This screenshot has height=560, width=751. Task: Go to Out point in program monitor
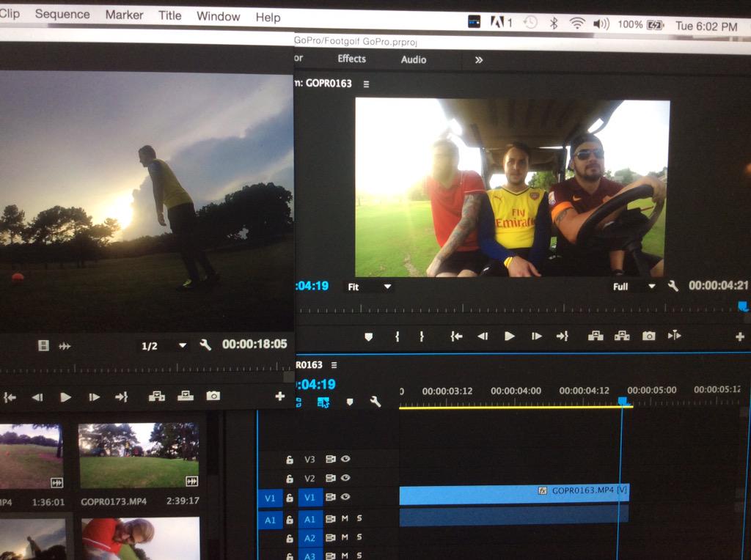(x=563, y=336)
